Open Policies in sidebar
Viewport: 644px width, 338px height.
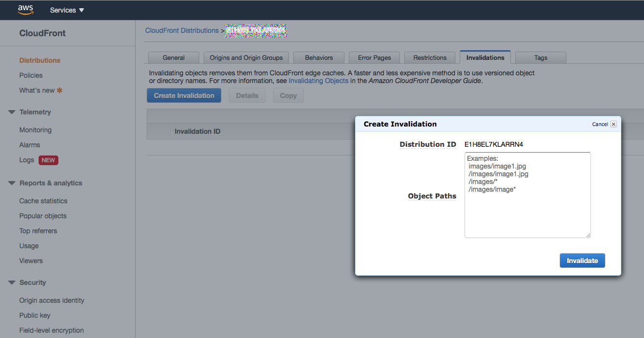point(31,75)
